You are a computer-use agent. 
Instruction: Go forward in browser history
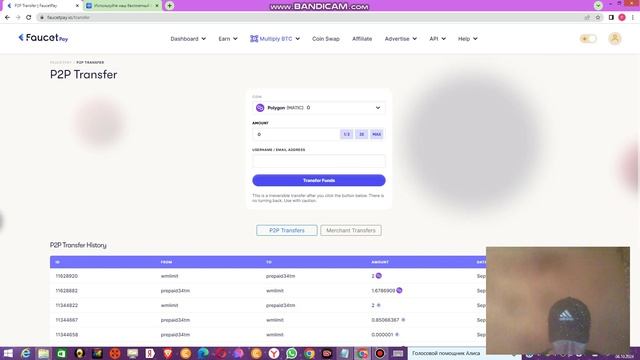[x=18, y=18]
